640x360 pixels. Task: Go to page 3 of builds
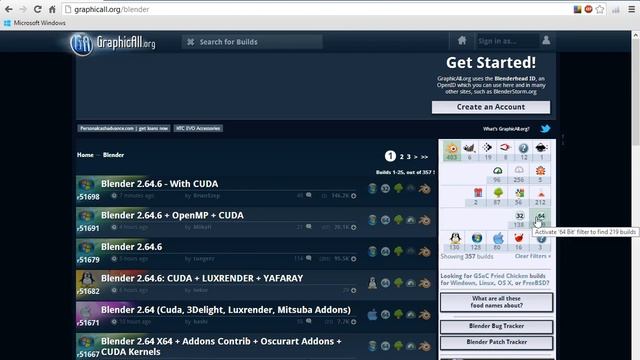pos(409,157)
